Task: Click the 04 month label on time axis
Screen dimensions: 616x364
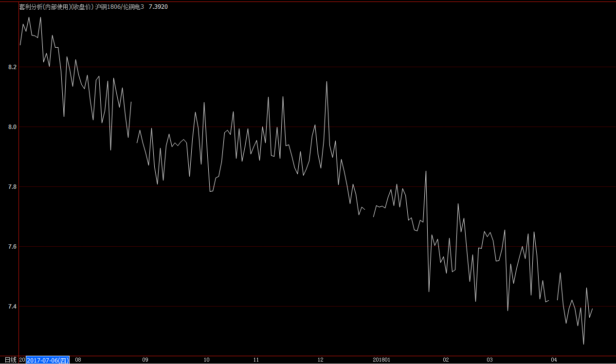Action: tap(554, 360)
